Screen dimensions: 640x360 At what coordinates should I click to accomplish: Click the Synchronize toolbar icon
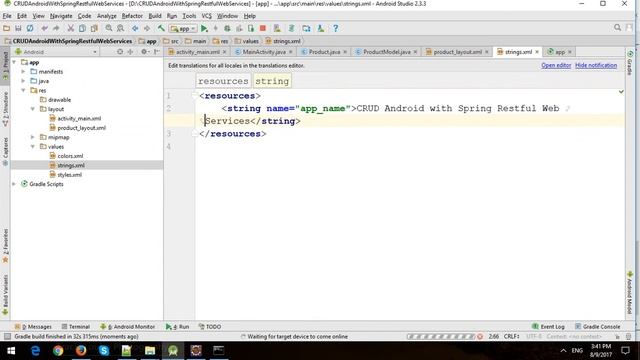pos(30,28)
